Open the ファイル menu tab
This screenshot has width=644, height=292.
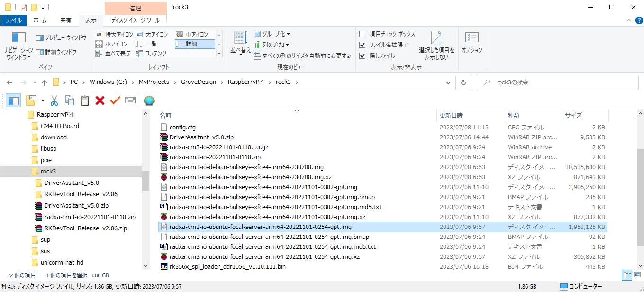[x=14, y=20]
